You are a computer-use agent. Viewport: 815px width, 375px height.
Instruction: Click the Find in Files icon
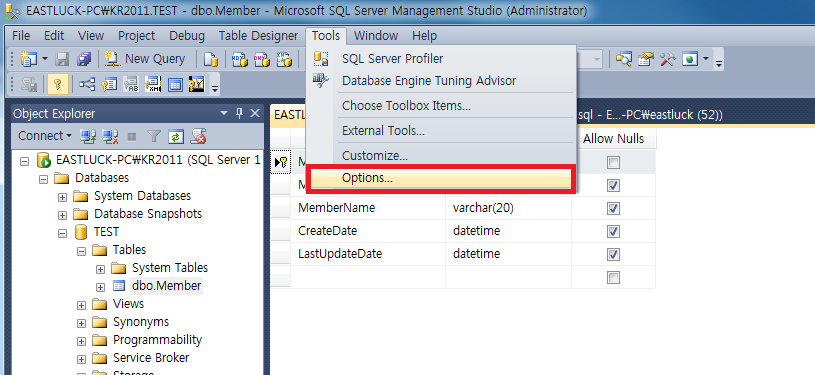(x=623, y=59)
